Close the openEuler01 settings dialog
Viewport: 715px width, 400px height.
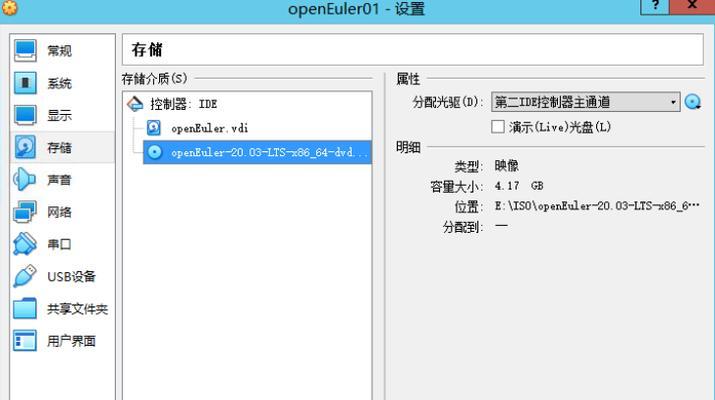[692, 6]
